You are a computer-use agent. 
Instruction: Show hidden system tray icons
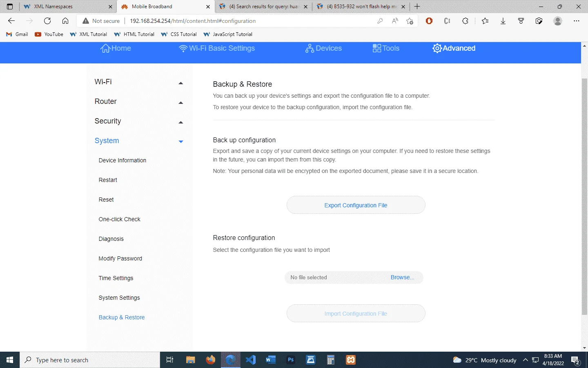tap(526, 360)
